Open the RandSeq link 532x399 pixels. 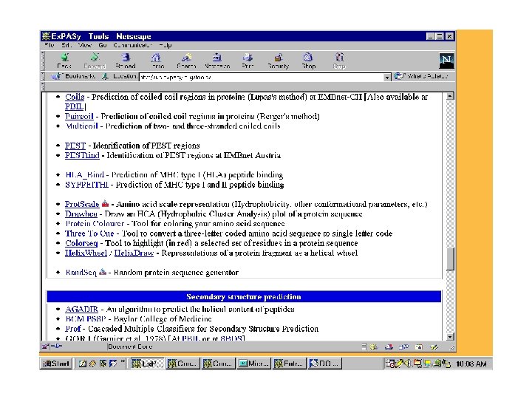click(81, 273)
